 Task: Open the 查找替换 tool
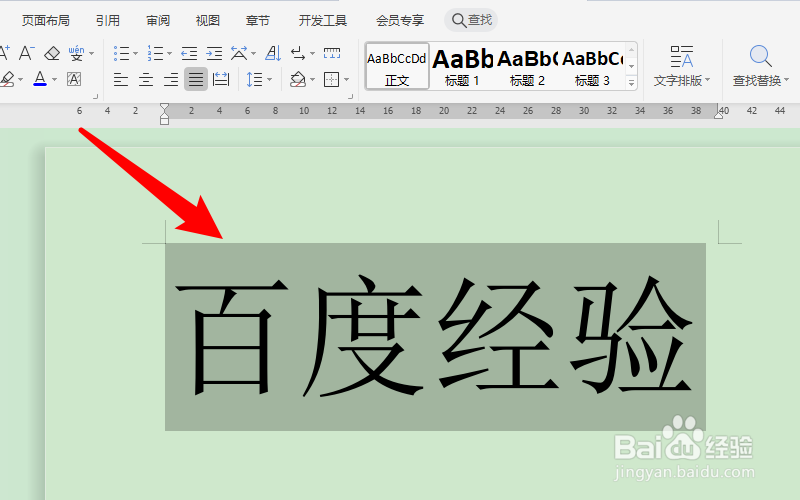click(x=761, y=66)
